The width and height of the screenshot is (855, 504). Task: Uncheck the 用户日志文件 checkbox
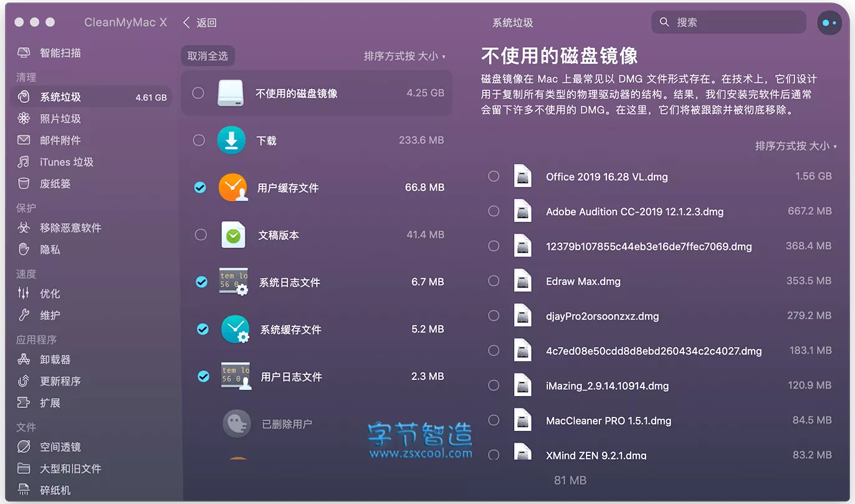pyautogui.click(x=203, y=376)
